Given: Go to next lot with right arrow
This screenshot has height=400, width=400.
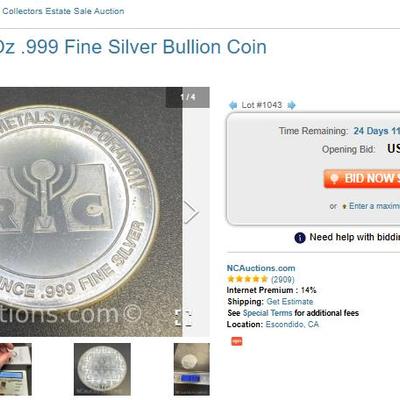Looking at the screenshot, I should tap(291, 105).
